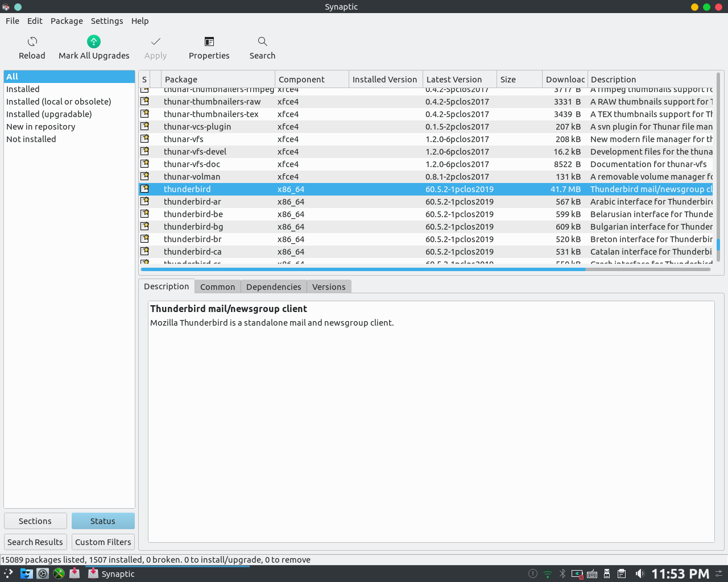Click the Sections filter button
This screenshot has height=582, width=728.
pos(35,521)
